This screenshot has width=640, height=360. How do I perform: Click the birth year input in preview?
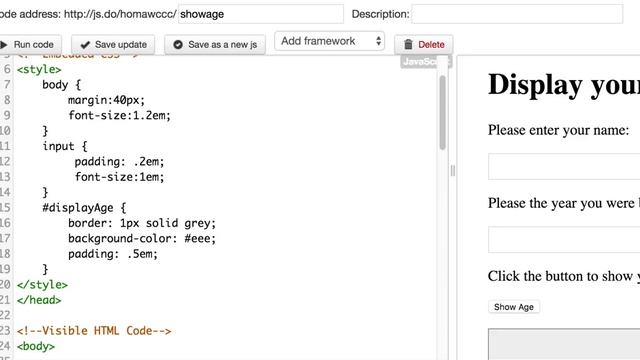pyautogui.click(x=564, y=240)
